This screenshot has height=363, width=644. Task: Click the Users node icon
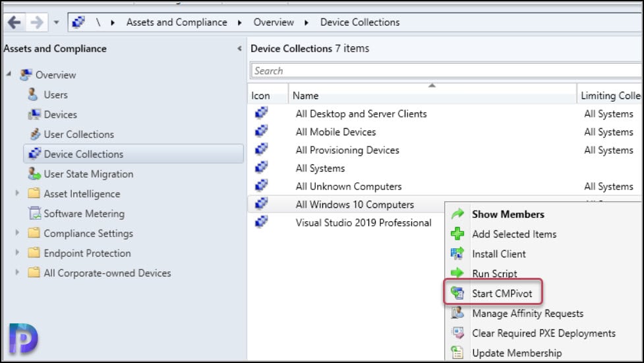[x=33, y=94]
